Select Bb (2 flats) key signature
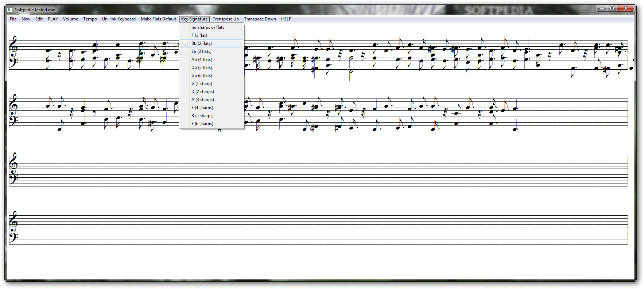Viewport: 644px width, 289px height. pyautogui.click(x=212, y=43)
